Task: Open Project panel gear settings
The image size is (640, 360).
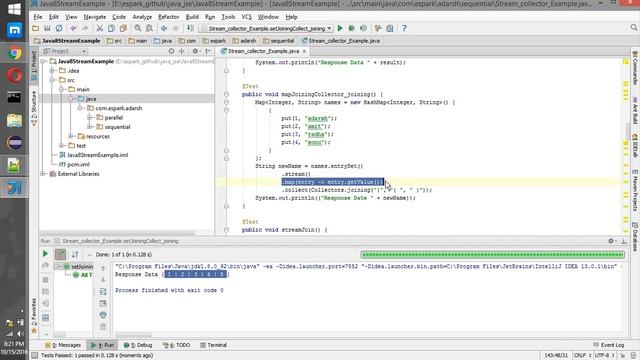Action: coord(196,51)
